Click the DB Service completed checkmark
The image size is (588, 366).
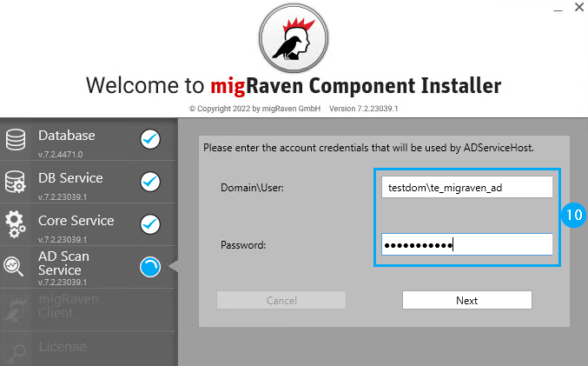pos(150,182)
